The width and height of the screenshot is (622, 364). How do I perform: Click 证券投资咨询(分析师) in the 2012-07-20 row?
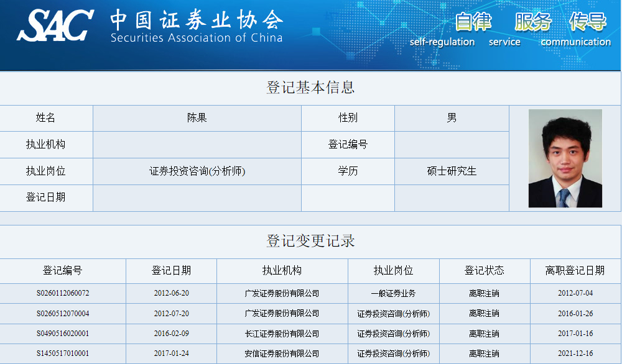pos(394,314)
